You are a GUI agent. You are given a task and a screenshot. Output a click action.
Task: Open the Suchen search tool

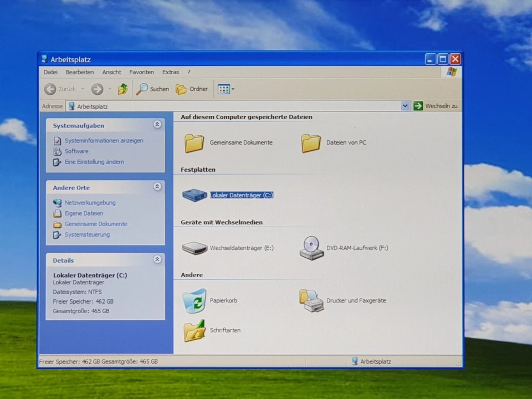click(x=152, y=89)
